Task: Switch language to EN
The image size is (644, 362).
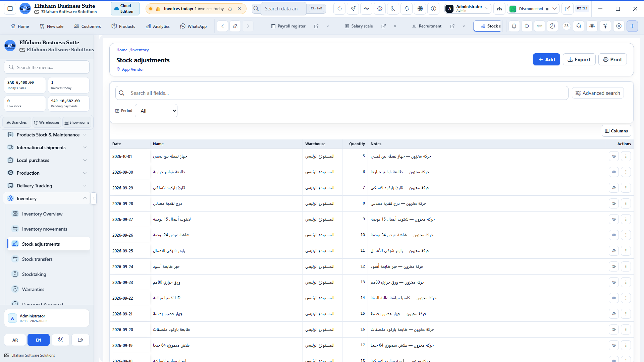Action: click(x=39, y=340)
